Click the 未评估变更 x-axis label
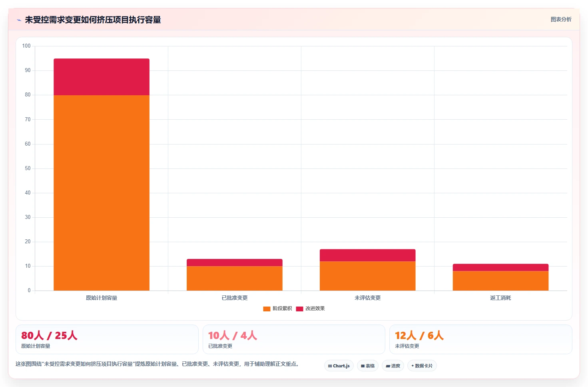 pyautogui.click(x=367, y=298)
